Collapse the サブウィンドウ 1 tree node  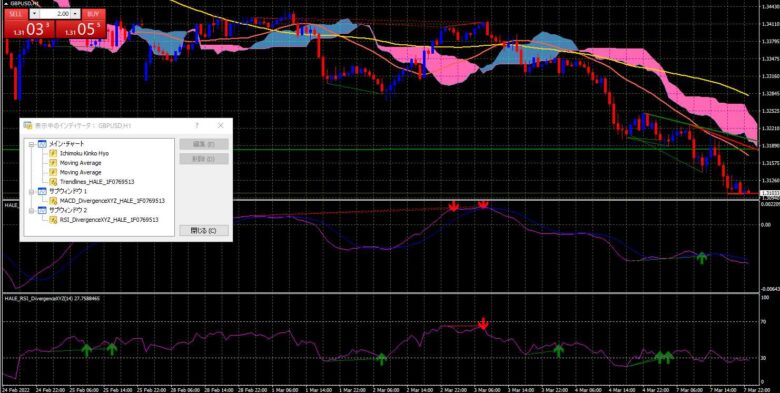(31, 192)
